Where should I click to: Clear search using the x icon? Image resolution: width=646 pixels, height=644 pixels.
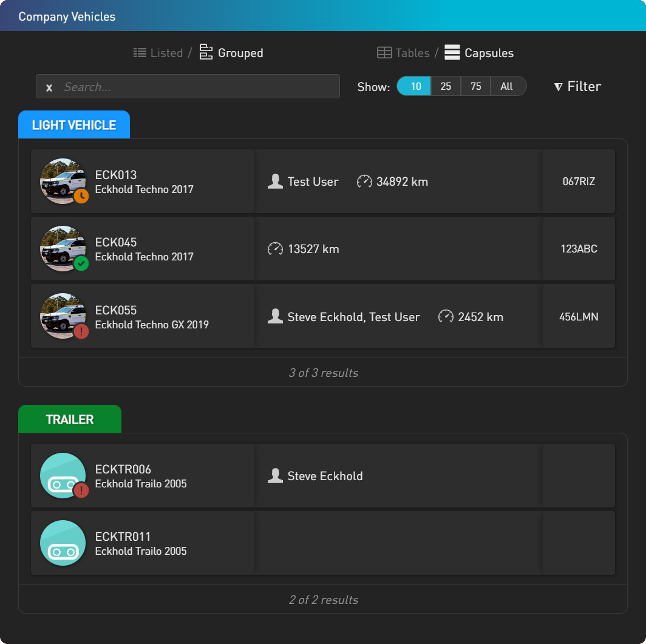(49, 87)
